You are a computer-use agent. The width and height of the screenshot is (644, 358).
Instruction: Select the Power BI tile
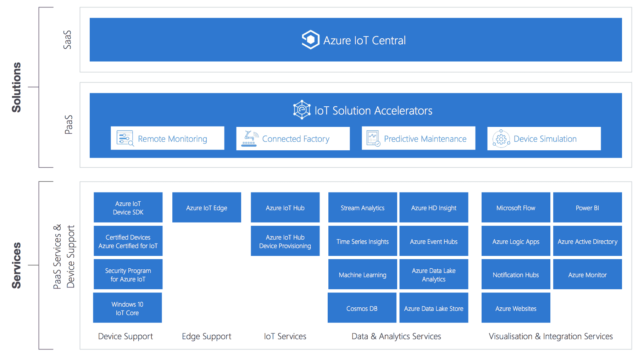click(587, 208)
